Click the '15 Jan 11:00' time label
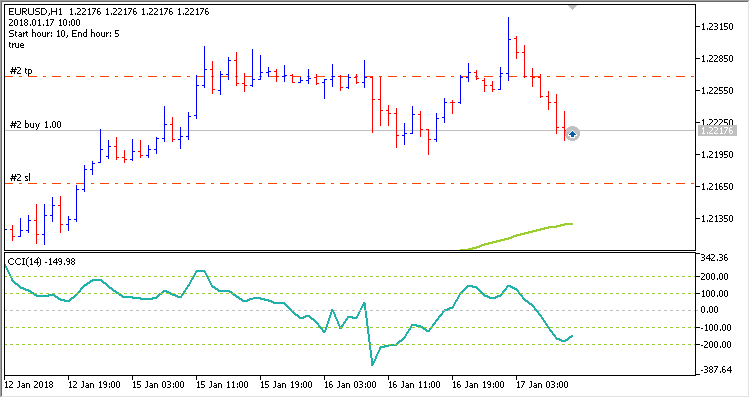Image resolution: width=750 pixels, height=398 pixels. [x=222, y=385]
